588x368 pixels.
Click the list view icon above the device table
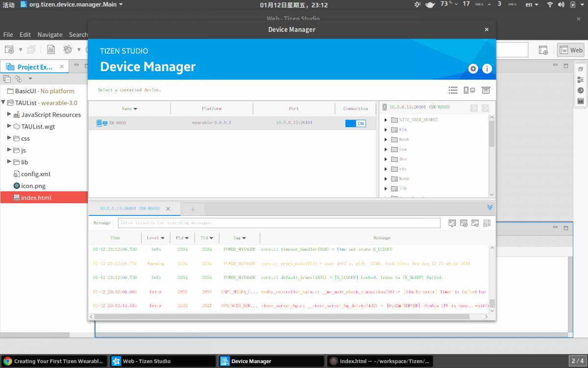click(453, 90)
